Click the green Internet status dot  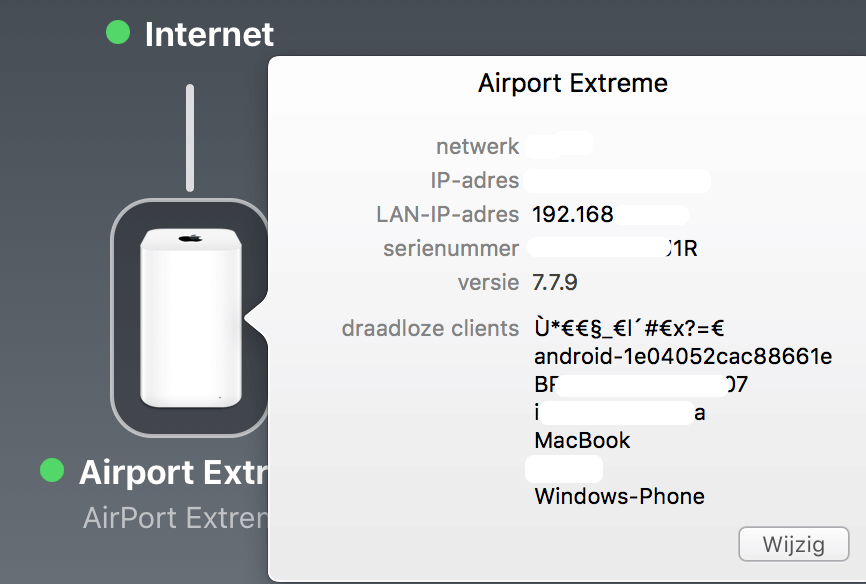click(118, 33)
